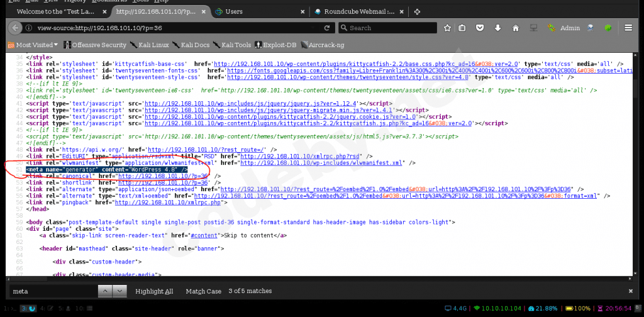Open the downloads arrow icon
Viewport: 644px width, 317px height.
tap(497, 28)
